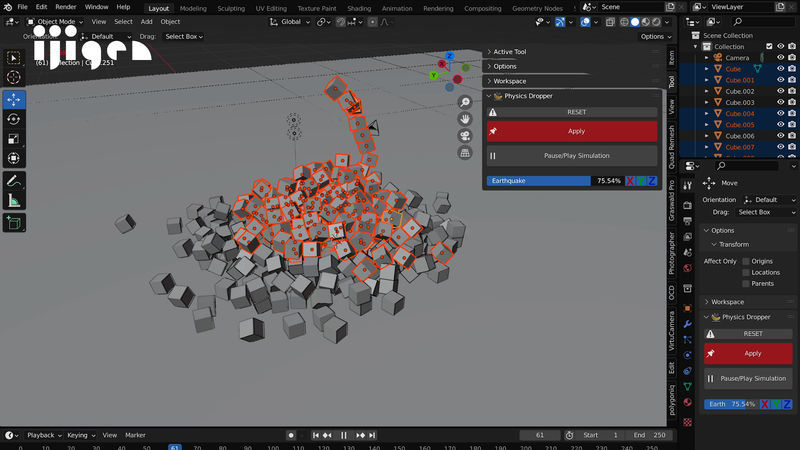The height and width of the screenshot is (450, 800).
Task: Switch to wireframe viewport shading
Action: pyautogui.click(x=624, y=22)
